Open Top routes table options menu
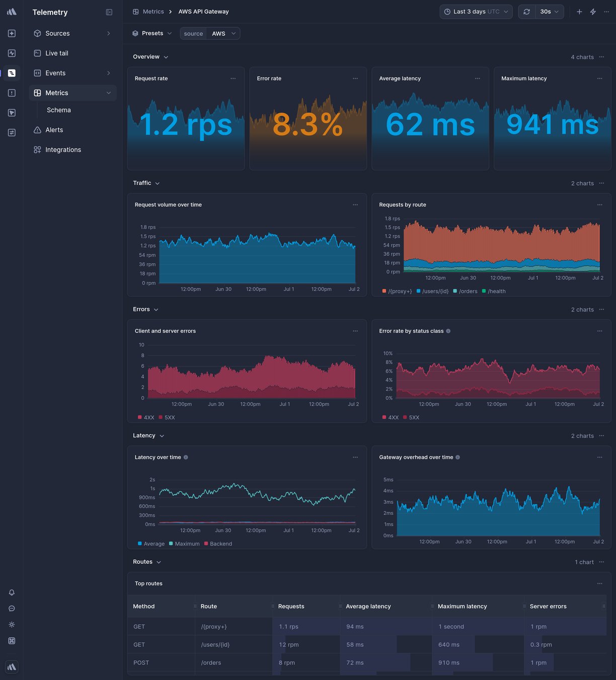The height and width of the screenshot is (680, 616). pos(600,584)
